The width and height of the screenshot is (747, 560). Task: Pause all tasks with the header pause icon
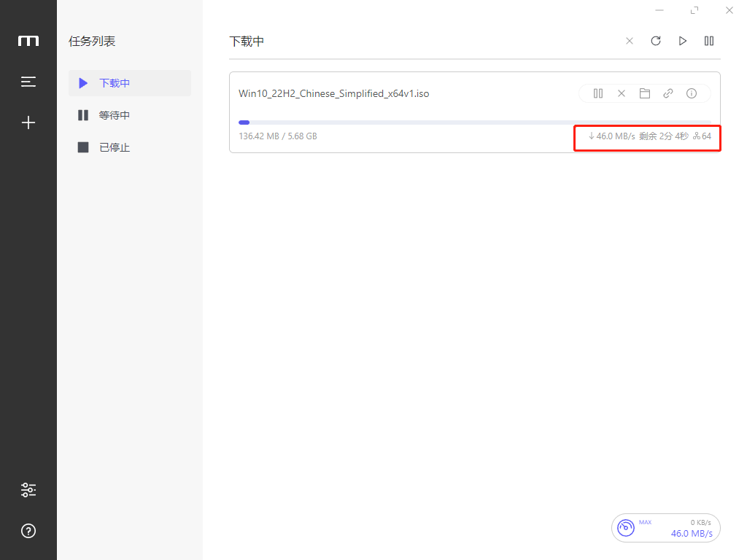pos(709,41)
